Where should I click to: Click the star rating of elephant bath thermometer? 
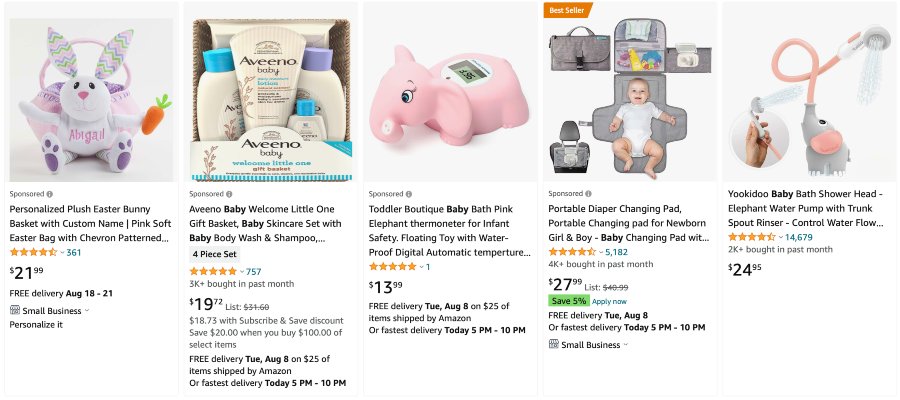point(393,266)
